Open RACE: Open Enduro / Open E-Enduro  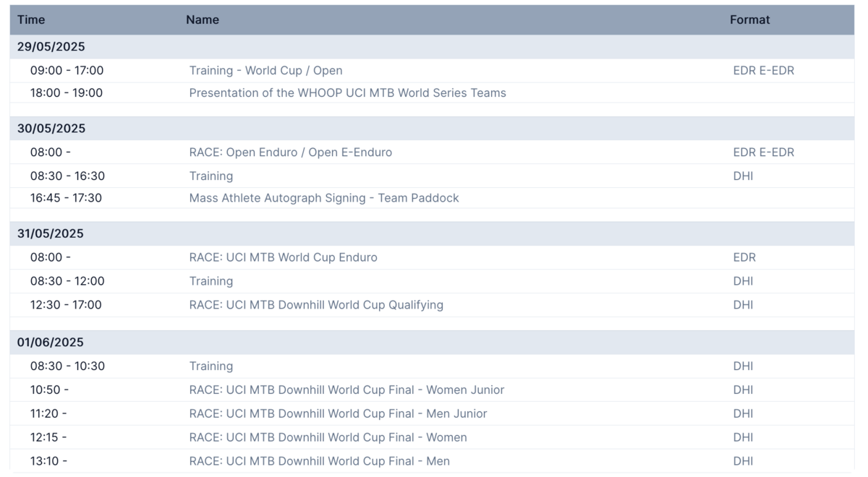[x=290, y=152]
